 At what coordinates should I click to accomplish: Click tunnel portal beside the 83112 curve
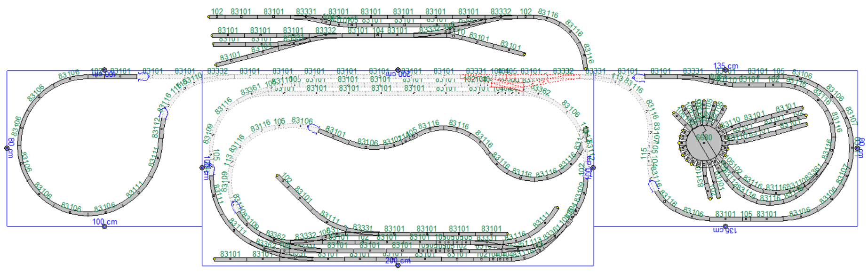pyautogui.click(x=163, y=113)
